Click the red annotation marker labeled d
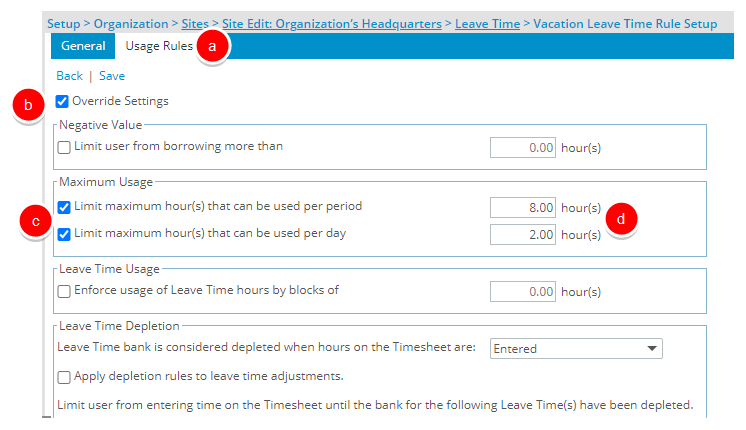Screen dimensions: 746x430 tap(621, 218)
